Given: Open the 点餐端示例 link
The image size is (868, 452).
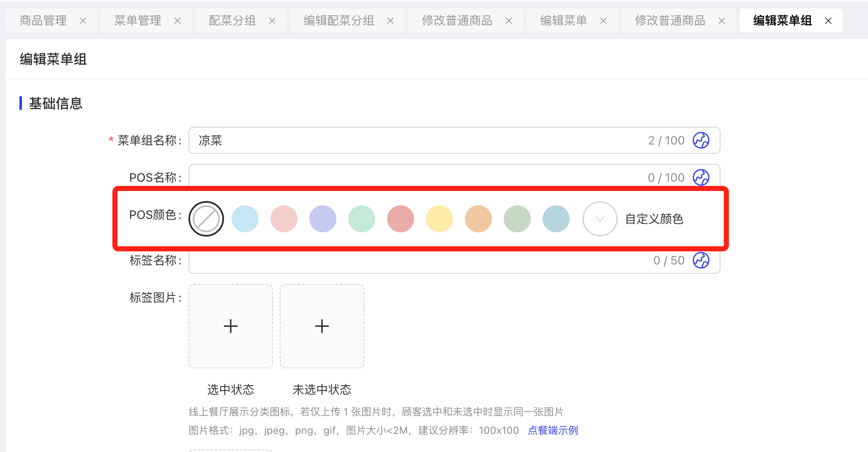Looking at the screenshot, I should [553, 430].
